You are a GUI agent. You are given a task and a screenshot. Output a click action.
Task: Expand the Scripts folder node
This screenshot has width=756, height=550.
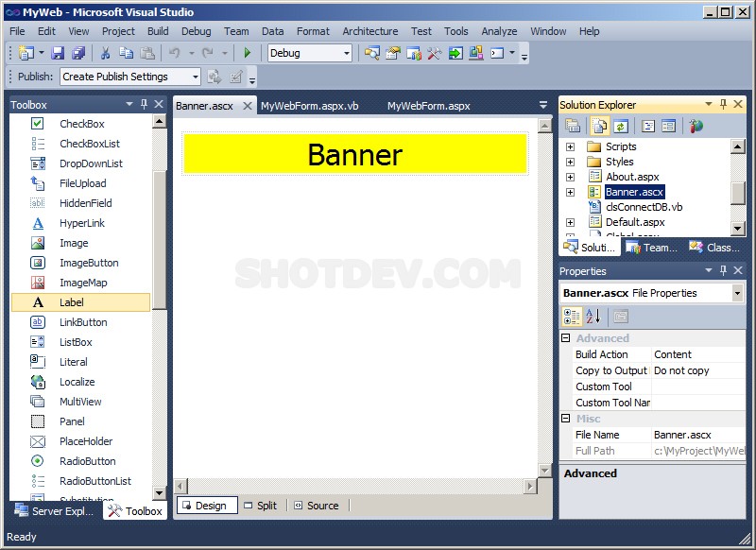(x=570, y=146)
